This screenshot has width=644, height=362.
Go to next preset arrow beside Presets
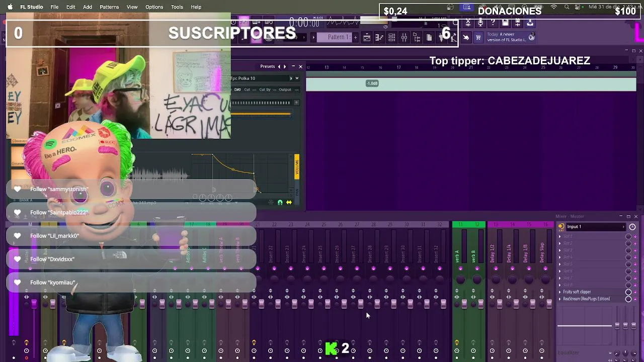click(285, 66)
